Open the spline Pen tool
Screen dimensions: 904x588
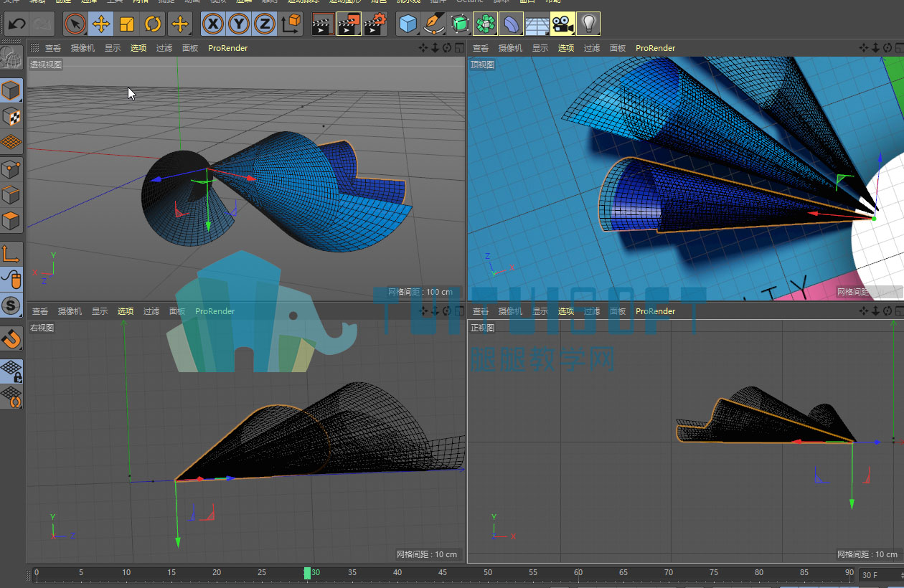[x=433, y=24]
